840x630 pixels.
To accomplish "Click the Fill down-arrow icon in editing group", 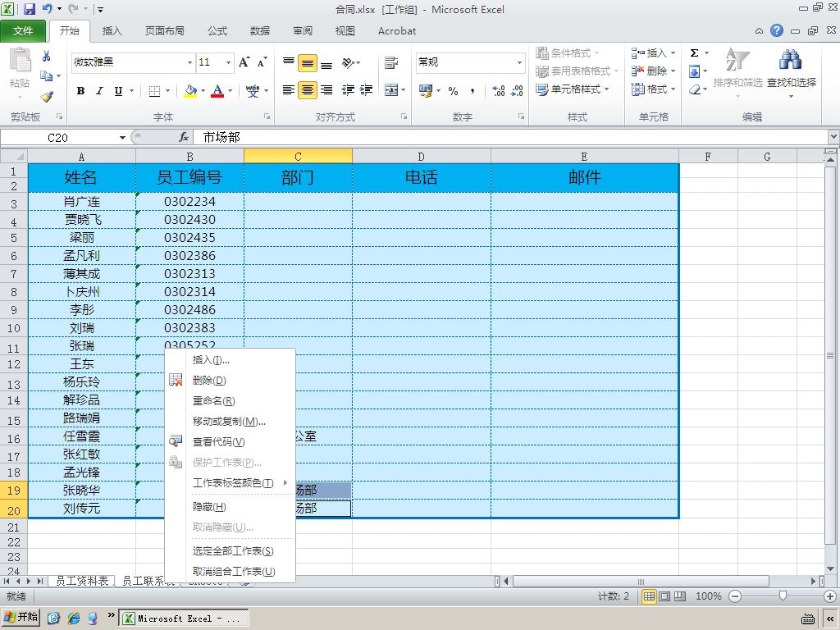I will 694,71.
